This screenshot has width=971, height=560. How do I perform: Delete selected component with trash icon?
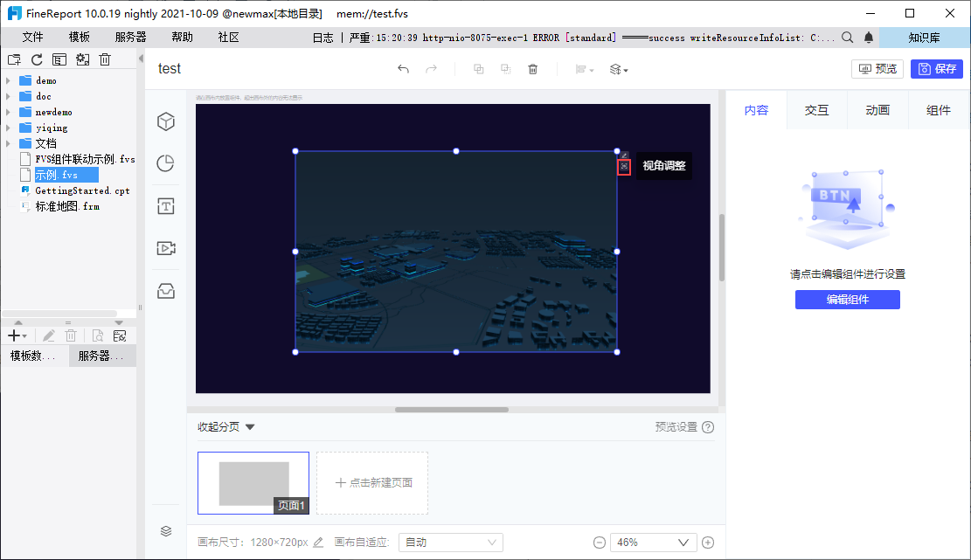coord(532,69)
